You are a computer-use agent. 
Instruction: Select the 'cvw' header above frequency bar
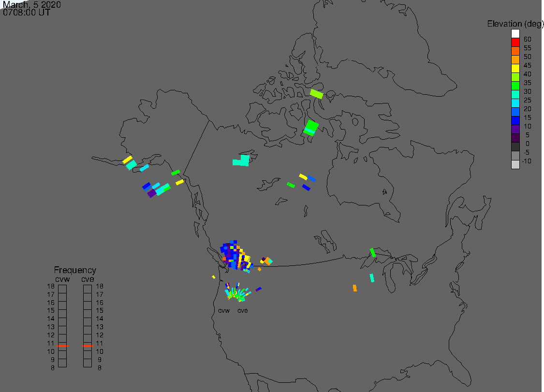pyautogui.click(x=62, y=279)
